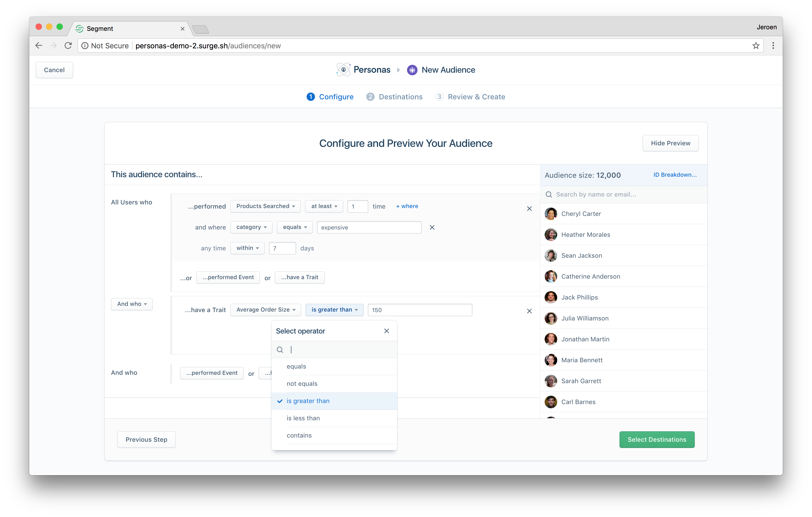This screenshot has width=812, height=517.
Task: Reload the page in browser
Action: point(68,46)
